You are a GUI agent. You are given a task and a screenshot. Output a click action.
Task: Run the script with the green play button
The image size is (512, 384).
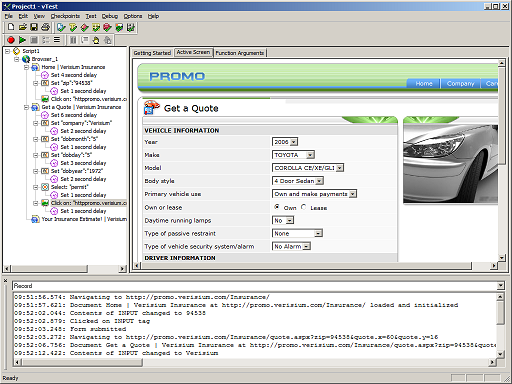coord(22,40)
